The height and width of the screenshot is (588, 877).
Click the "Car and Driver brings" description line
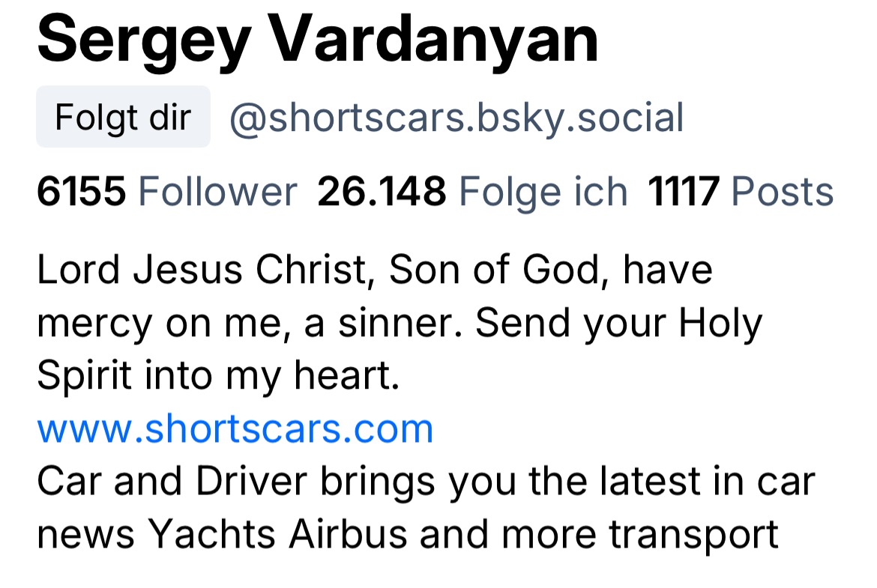426,482
